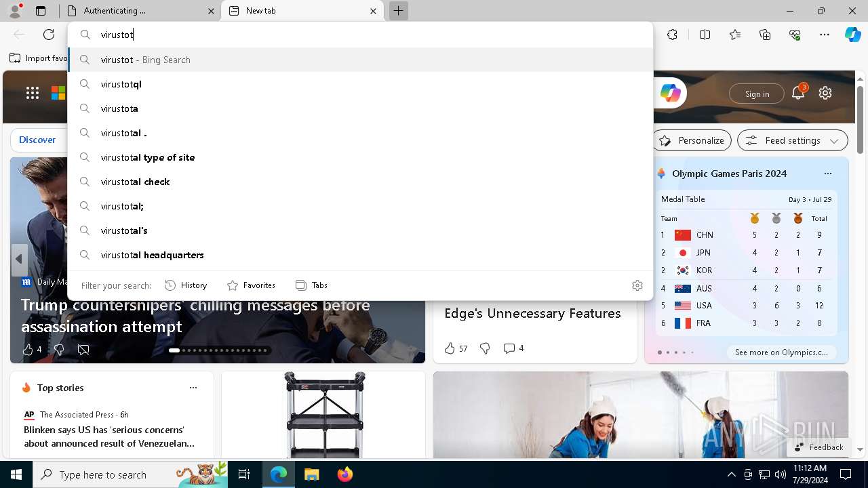Open Trump countersnipers headline
The height and width of the screenshot is (488, 868).
(195, 316)
